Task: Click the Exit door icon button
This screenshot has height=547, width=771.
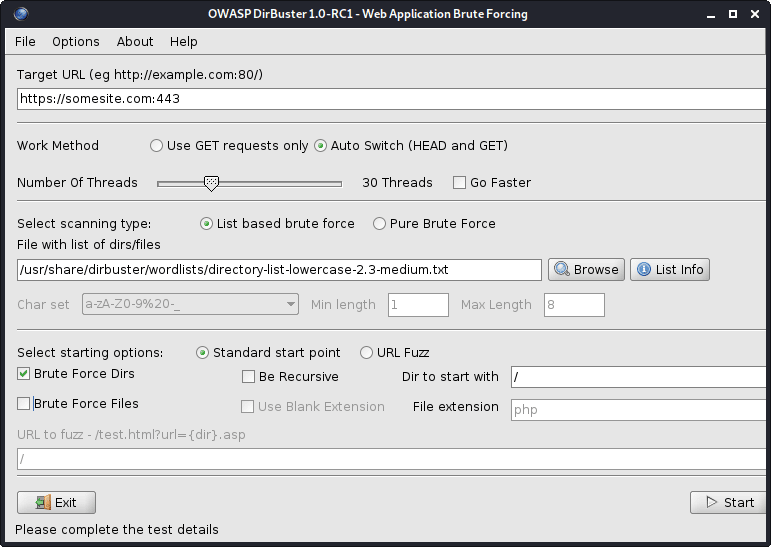Action: [x=56, y=502]
